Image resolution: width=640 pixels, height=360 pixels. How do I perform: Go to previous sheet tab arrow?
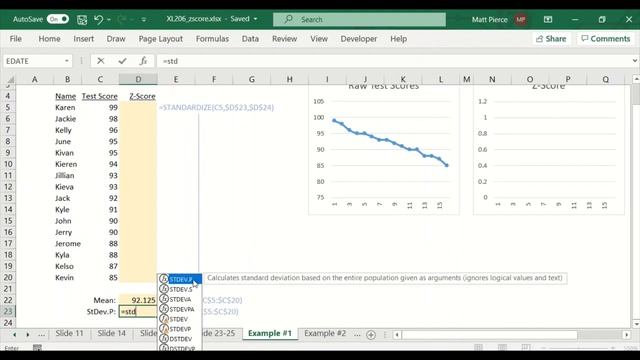pos(14,334)
